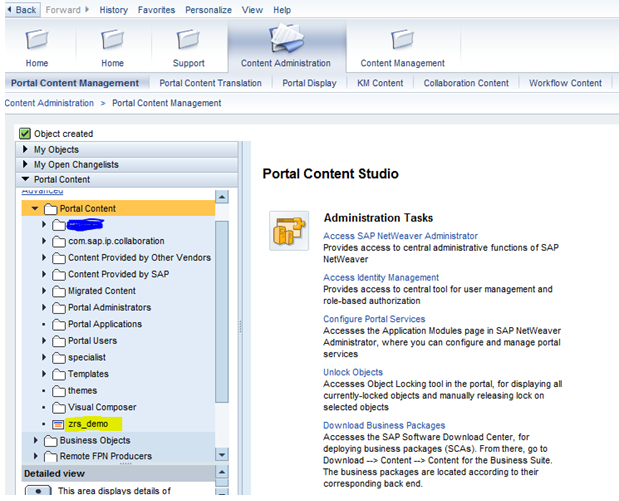This screenshot has height=501, width=619.
Task: Expand the Business Objects folder
Action: (36, 440)
